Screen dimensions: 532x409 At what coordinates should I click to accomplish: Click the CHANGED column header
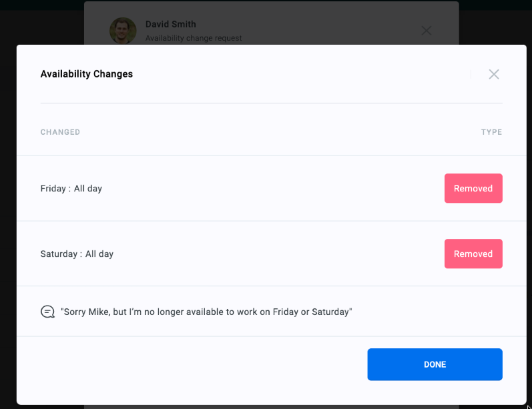point(60,132)
